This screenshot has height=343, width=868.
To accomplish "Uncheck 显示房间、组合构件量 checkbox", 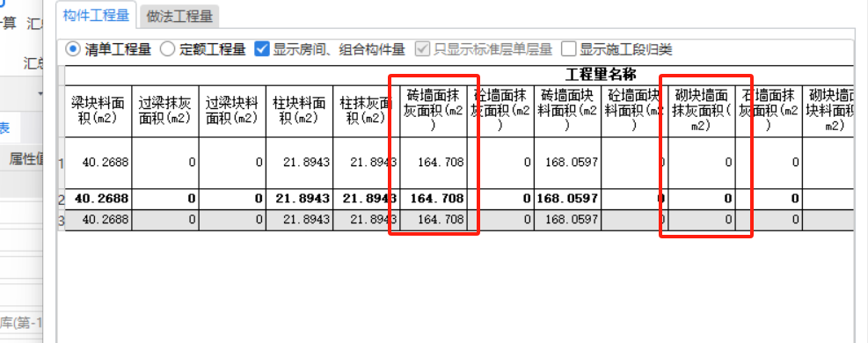I will point(262,49).
